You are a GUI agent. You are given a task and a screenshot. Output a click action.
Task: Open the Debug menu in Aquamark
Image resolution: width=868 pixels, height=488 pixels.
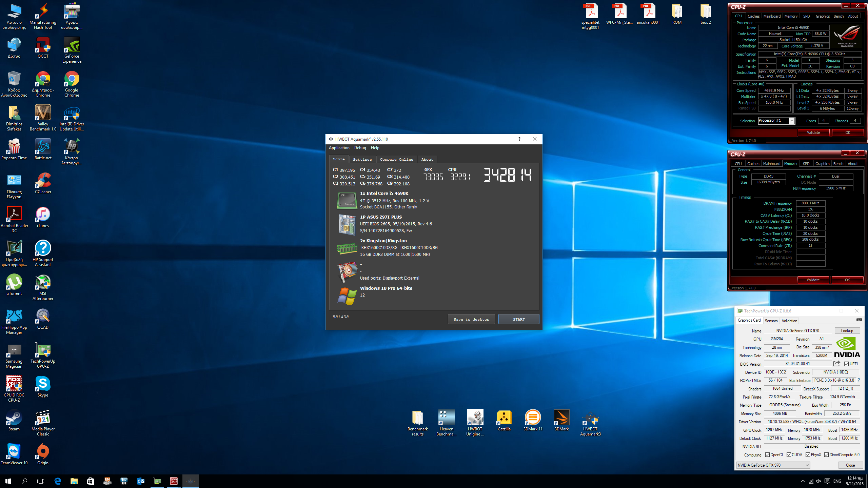click(x=360, y=148)
